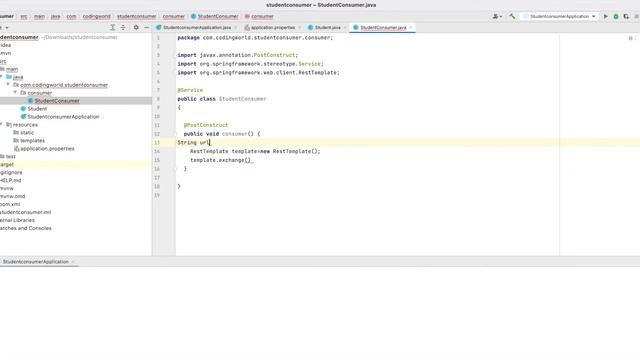This screenshot has width=640, height=360.
Task: Click the RestTemplate import statement
Action: coord(258,73)
